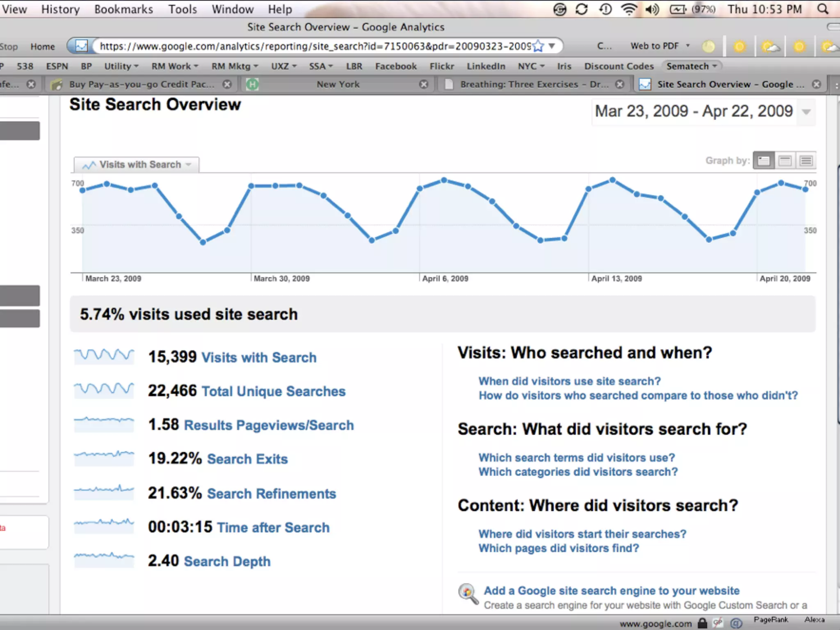
Task: Open Which search terms did visitors use link
Action: pyautogui.click(x=577, y=457)
